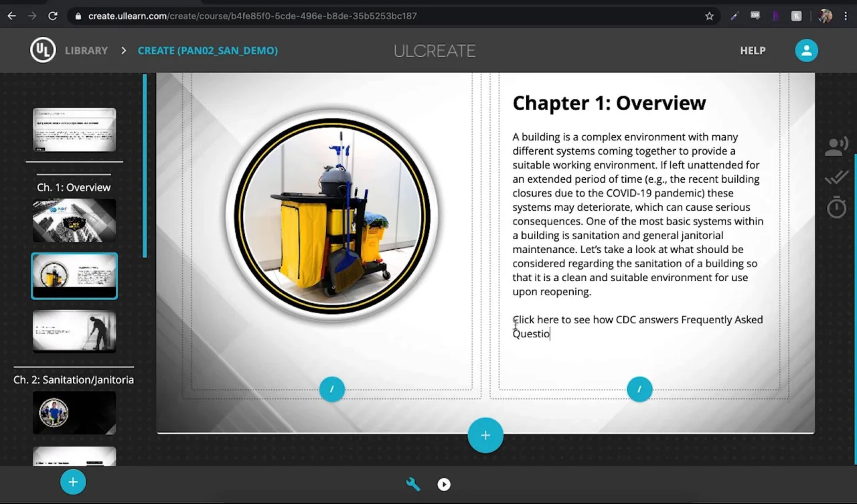
Task: Select the Ch. 1: Overview section label
Action: click(74, 187)
